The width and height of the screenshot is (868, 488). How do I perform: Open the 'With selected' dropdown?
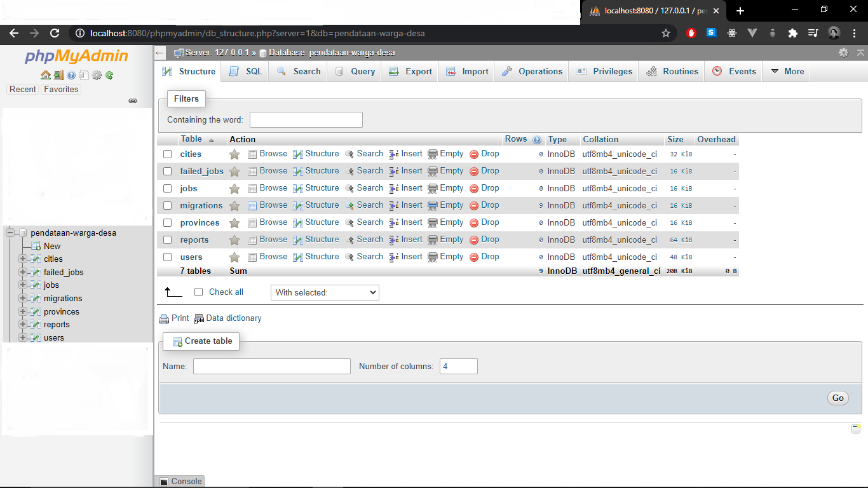click(x=325, y=292)
